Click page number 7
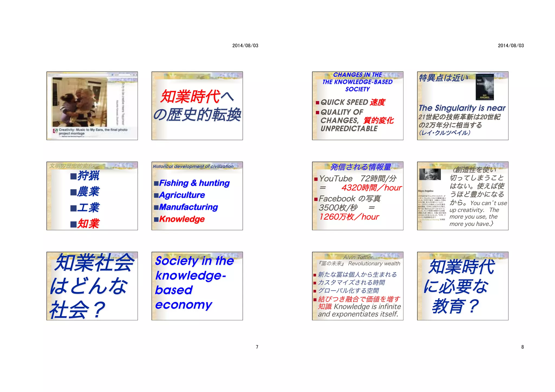 point(257,347)
